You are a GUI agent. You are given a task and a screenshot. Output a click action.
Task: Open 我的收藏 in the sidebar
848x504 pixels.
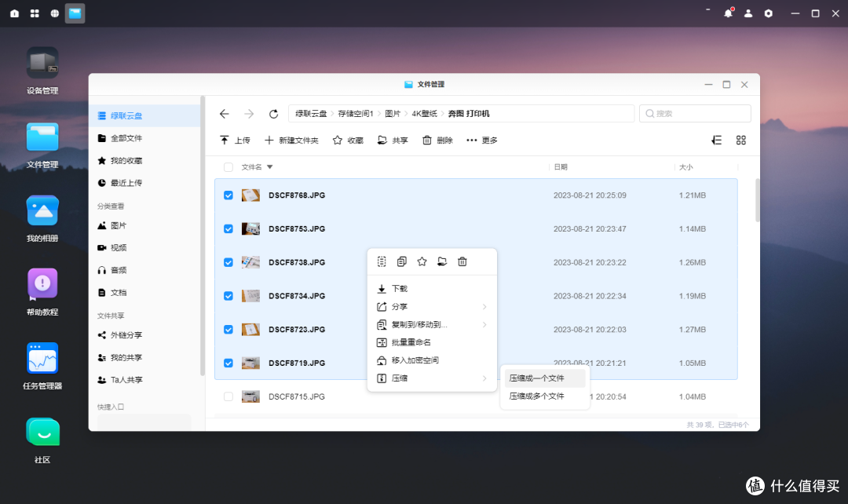[x=144, y=161]
